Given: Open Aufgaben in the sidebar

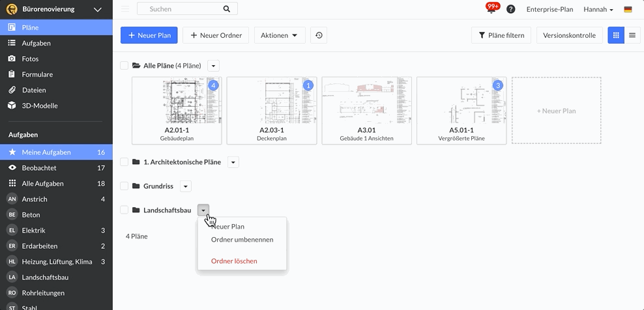Looking at the screenshot, I should pyautogui.click(x=56, y=43).
